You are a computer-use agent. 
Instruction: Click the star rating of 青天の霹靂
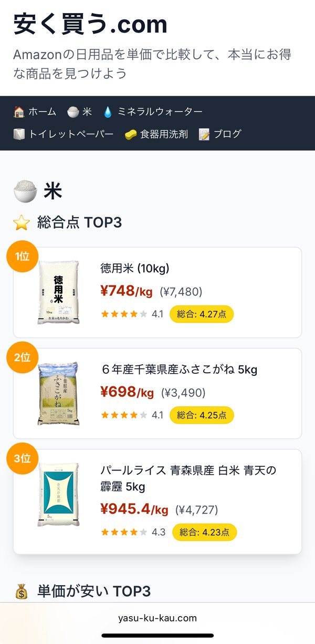click(x=121, y=532)
